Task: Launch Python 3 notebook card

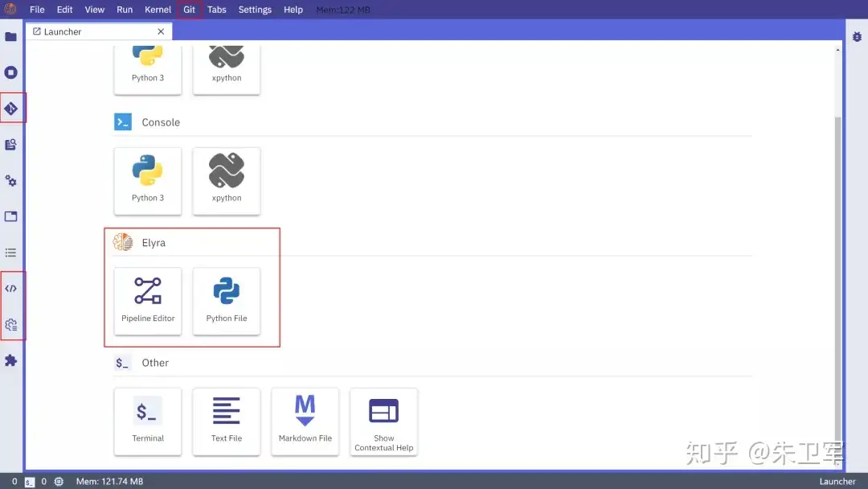Action: coord(148,68)
